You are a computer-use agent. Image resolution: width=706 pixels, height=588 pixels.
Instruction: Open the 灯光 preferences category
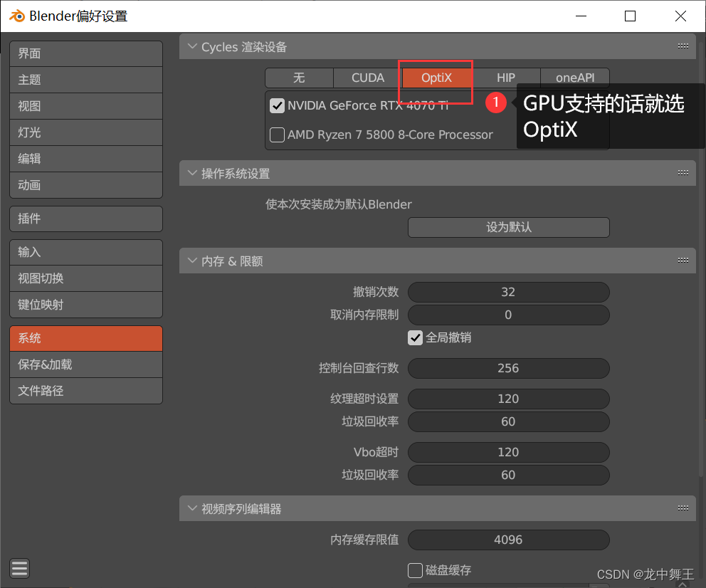pos(86,132)
